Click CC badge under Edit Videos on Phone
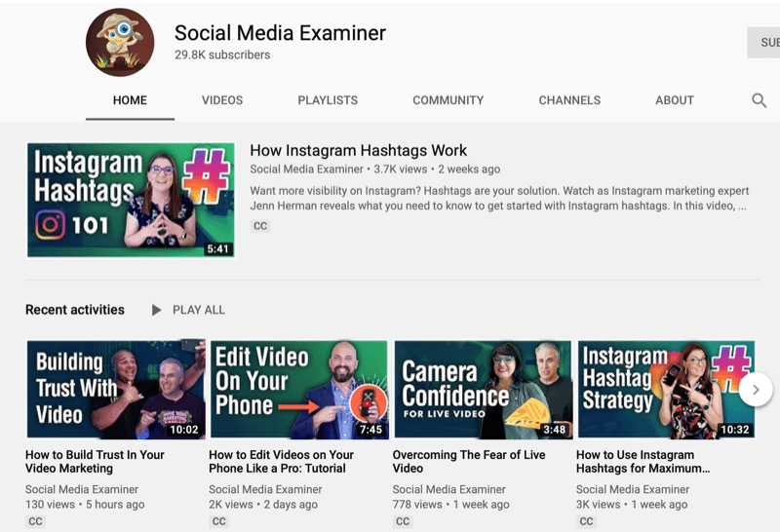 pyautogui.click(x=218, y=521)
